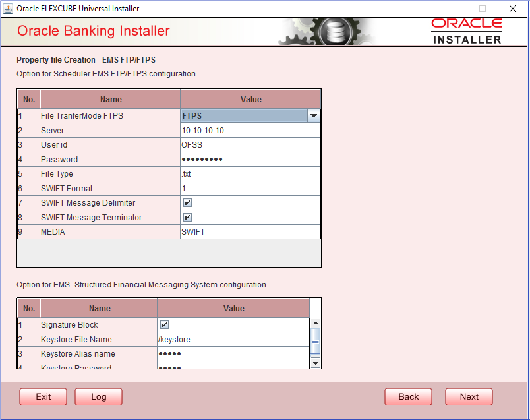
Task: Click the scroll down arrow of the lower table
Action: click(x=315, y=363)
